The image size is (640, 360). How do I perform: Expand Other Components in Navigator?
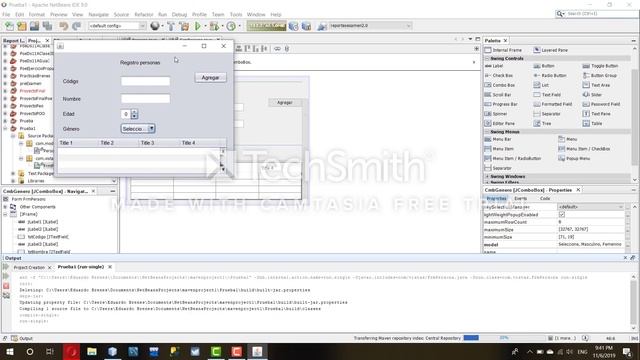click(5, 207)
